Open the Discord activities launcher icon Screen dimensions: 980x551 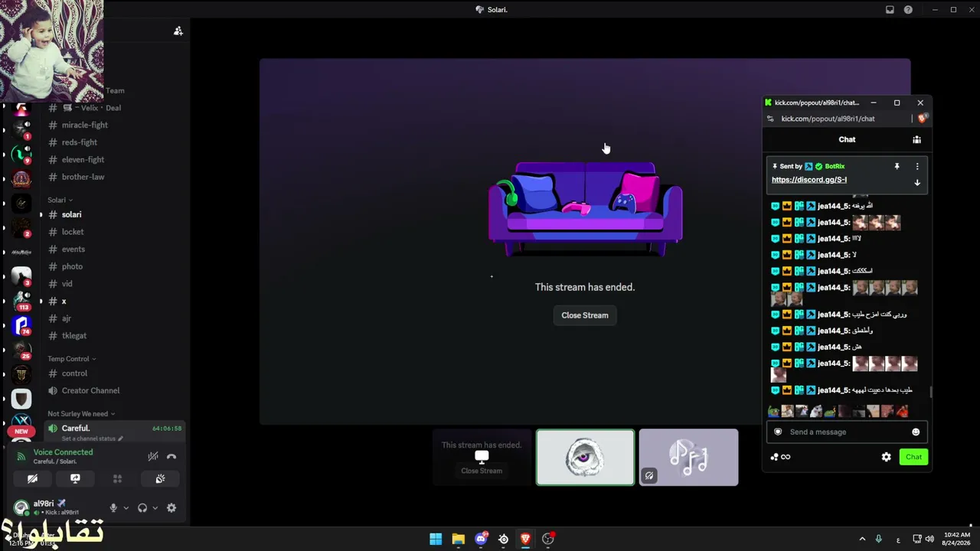[x=117, y=478]
